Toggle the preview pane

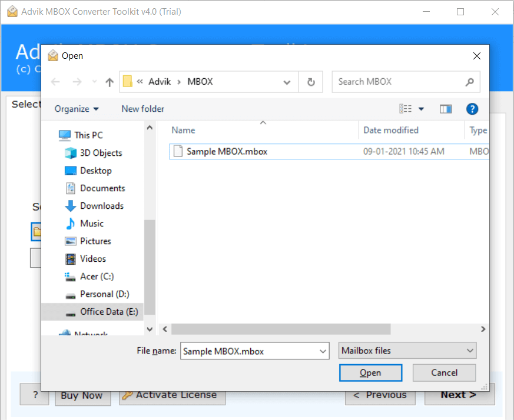tap(446, 109)
